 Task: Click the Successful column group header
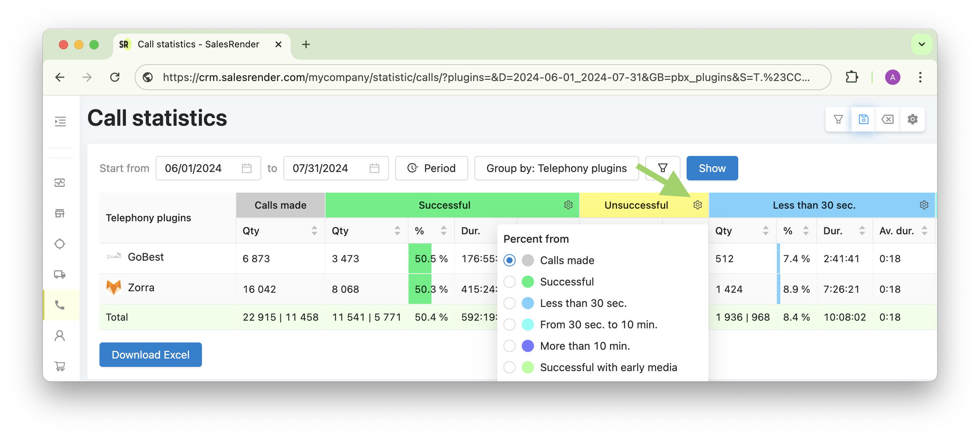coord(452,205)
